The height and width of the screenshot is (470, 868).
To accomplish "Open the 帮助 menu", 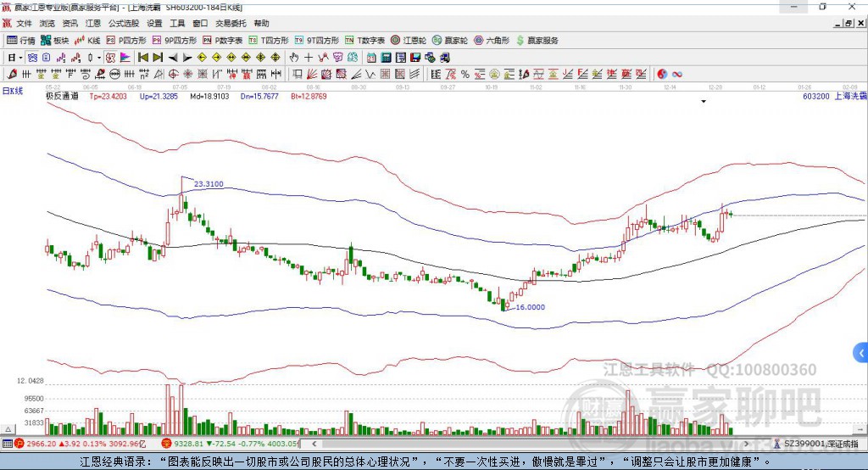I will click(261, 23).
